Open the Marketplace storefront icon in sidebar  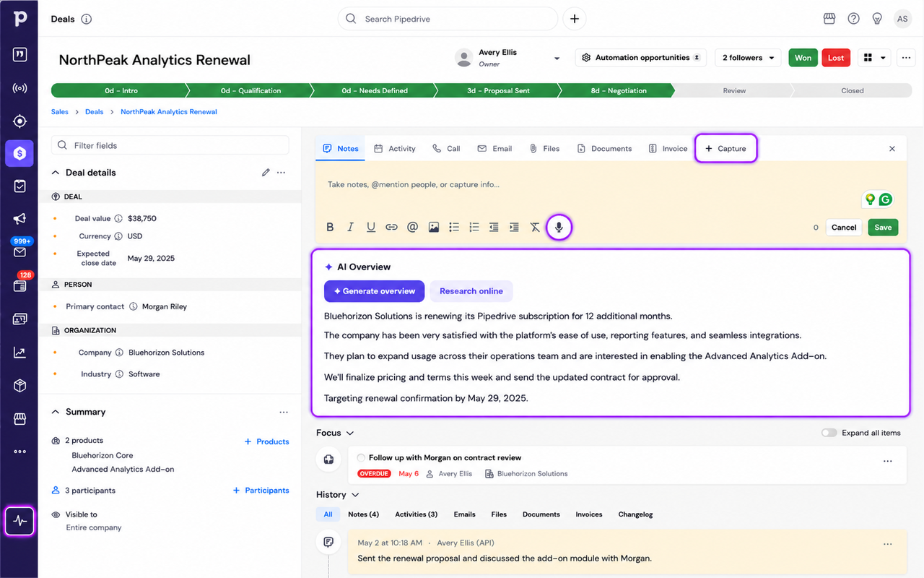[19, 419]
